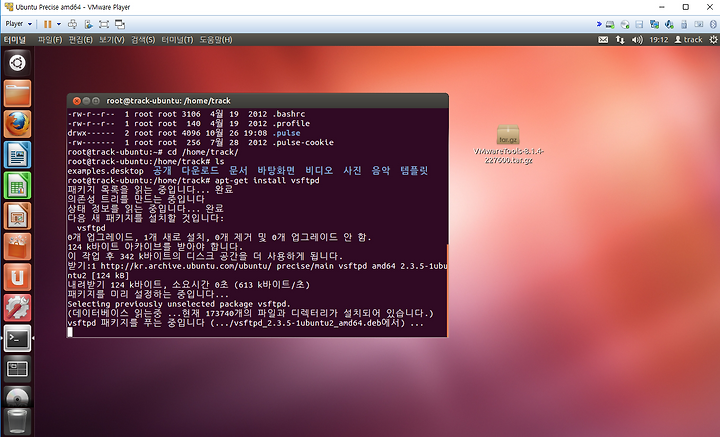Click the 비디오 folder name
This screenshot has width=720, height=437.
click(x=319, y=171)
